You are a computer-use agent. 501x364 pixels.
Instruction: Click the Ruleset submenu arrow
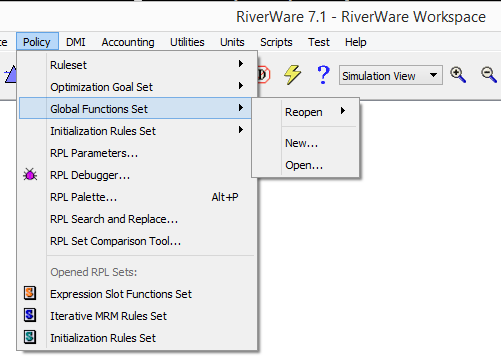pos(241,64)
